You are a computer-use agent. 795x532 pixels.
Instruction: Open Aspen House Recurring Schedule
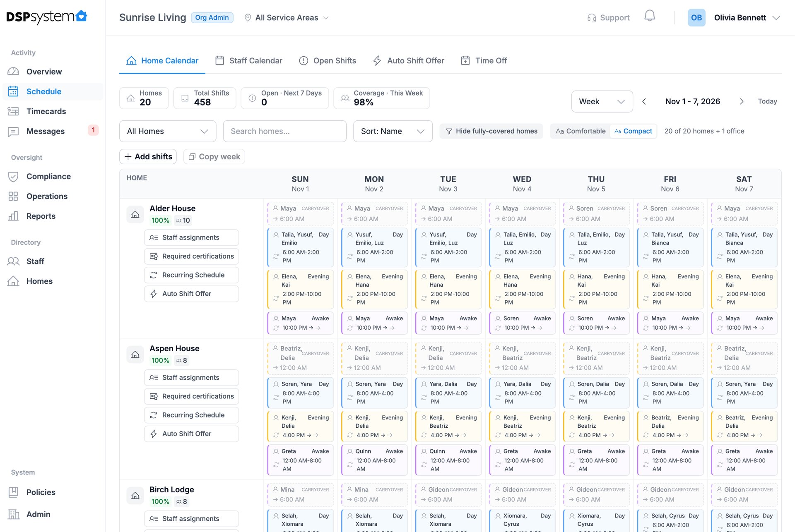pyautogui.click(x=191, y=415)
